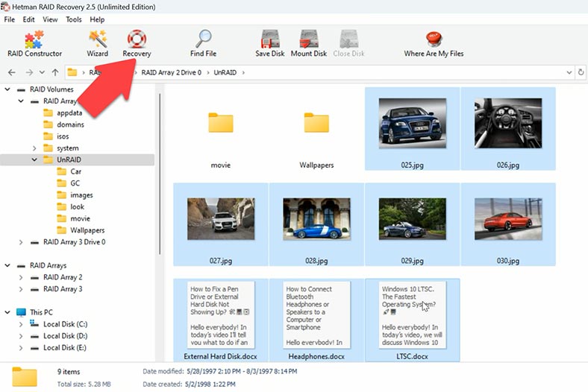Click the breadcrumb chevron after UnRAID
The width and height of the screenshot is (588, 392).
tap(243, 72)
